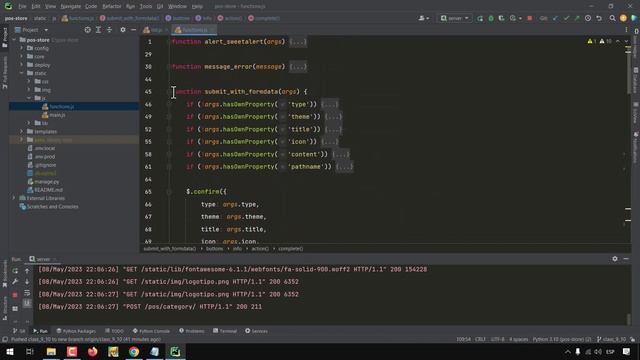Click the Windows Start button
Image resolution: width=640 pixels, height=360 pixels.
pos(10,351)
